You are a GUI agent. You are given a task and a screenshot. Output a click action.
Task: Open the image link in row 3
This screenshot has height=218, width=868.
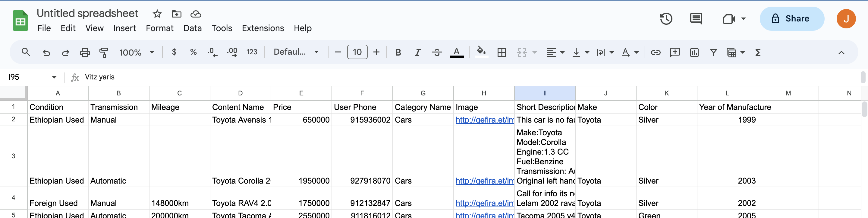pyautogui.click(x=485, y=181)
